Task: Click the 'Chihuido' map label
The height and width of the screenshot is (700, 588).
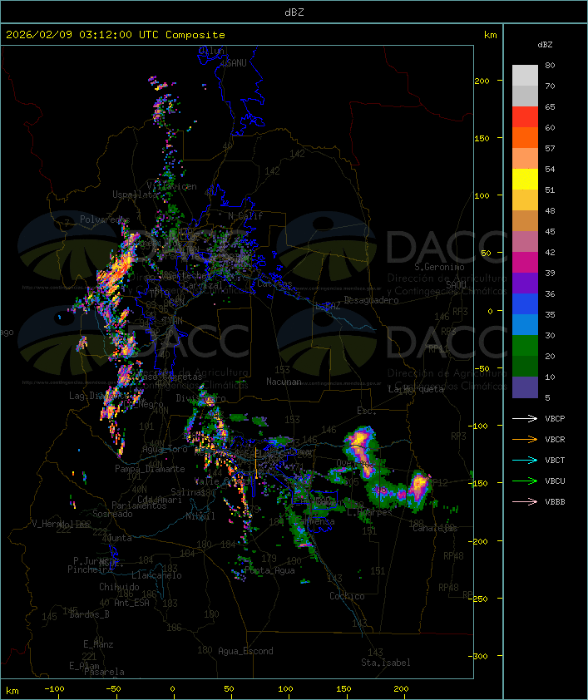Action: pyautogui.click(x=119, y=587)
